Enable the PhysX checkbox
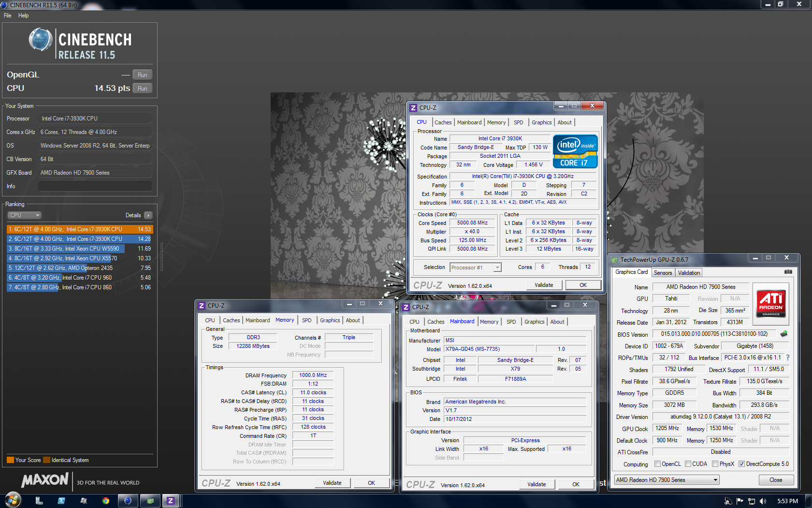The height and width of the screenshot is (508, 812). (x=715, y=464)
